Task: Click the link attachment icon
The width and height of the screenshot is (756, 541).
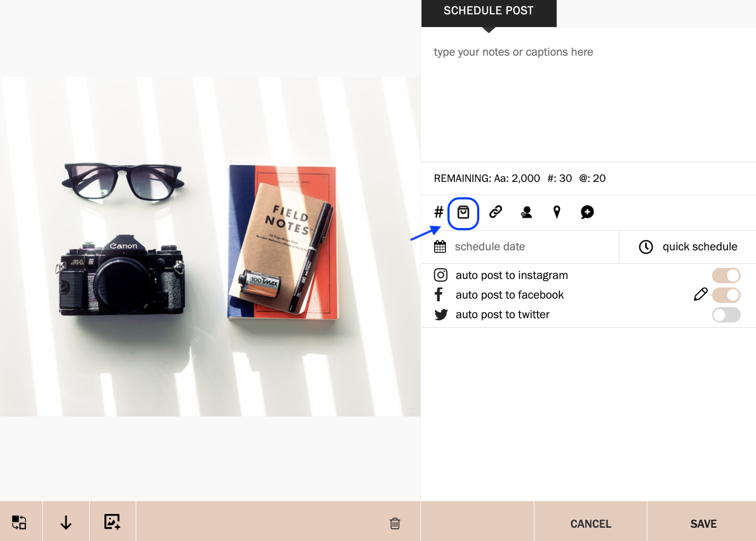Action: [496, 212]
